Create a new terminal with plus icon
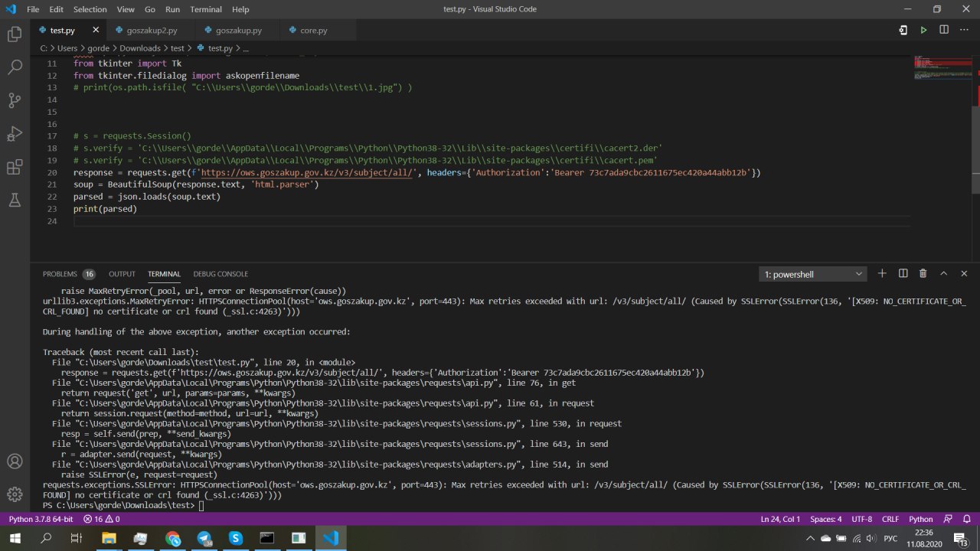 click(x=882, y=273)
